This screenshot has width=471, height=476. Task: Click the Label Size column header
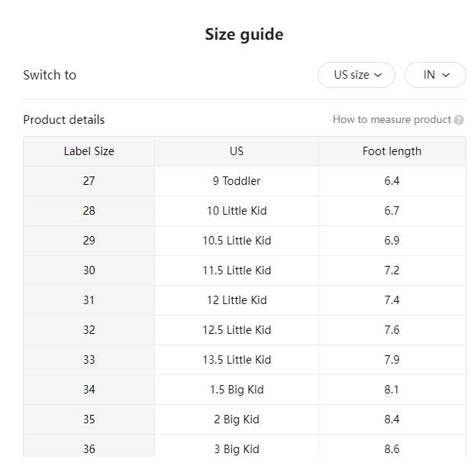point(89,151)
